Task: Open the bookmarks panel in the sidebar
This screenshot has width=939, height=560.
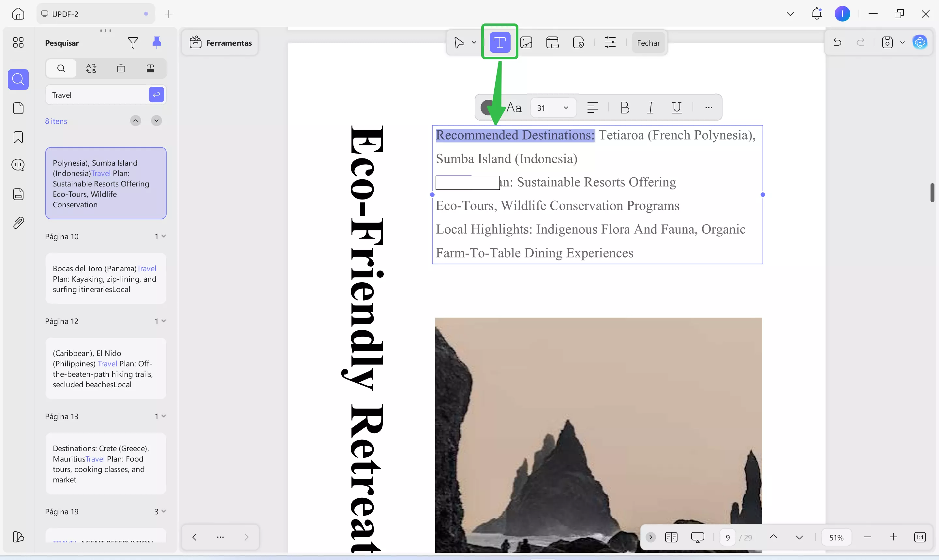Action: tap(18, 137)
